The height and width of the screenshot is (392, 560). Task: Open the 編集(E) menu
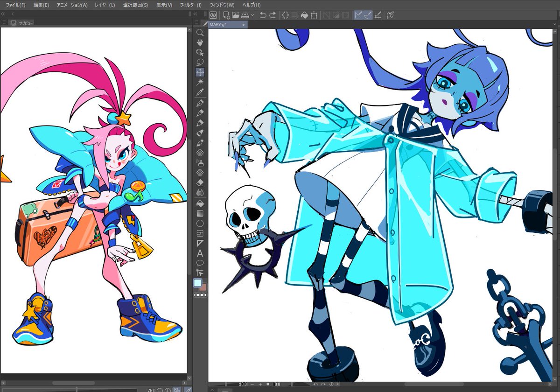click(41, 5)
